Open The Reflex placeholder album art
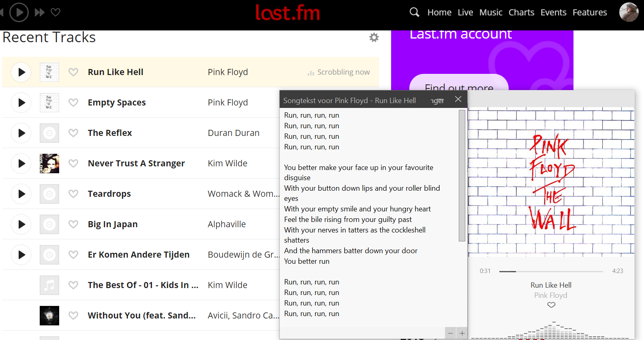The image size is (644, 340). 49,133
